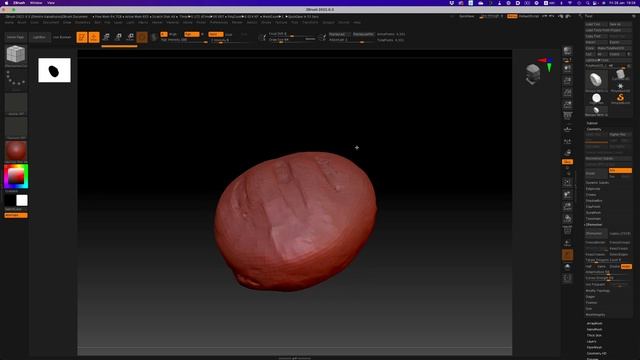Click the ZRemesher button
The image size is (640, 360).
tap(596, 233)
